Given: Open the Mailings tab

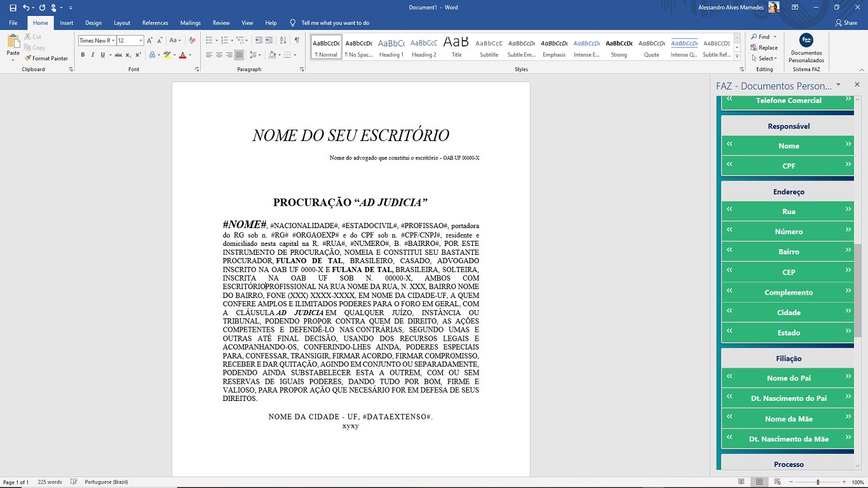Looking at the screenshot, I should pyautogui.click(x=191, y=23).
